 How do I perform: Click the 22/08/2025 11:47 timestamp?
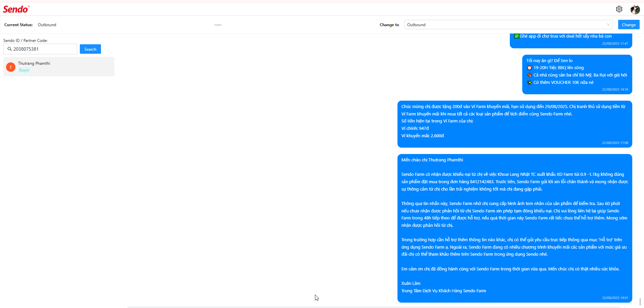pyautogui.click(x=615, y=44)
